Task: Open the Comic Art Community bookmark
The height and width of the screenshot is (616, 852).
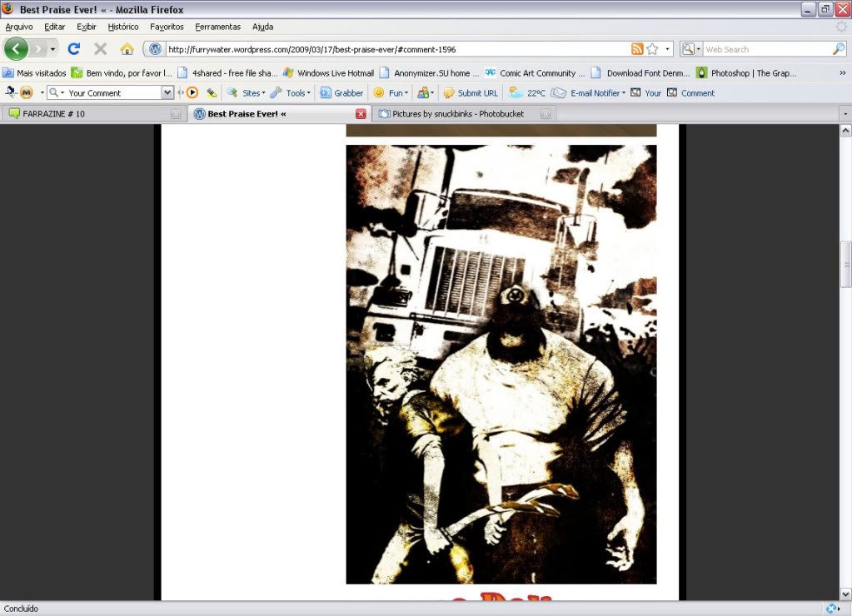Action: coord(536,72)
